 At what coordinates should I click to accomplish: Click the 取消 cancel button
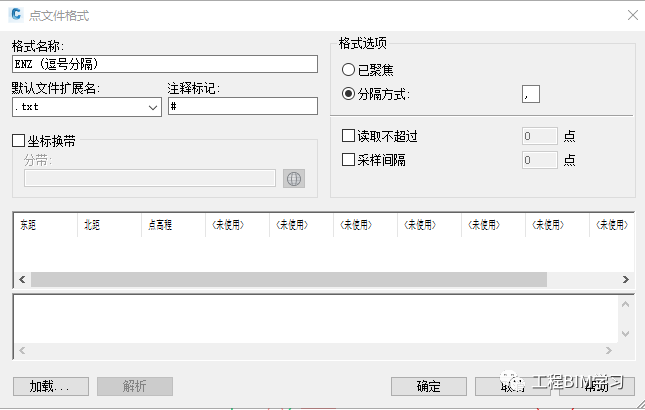pos(513,387)
